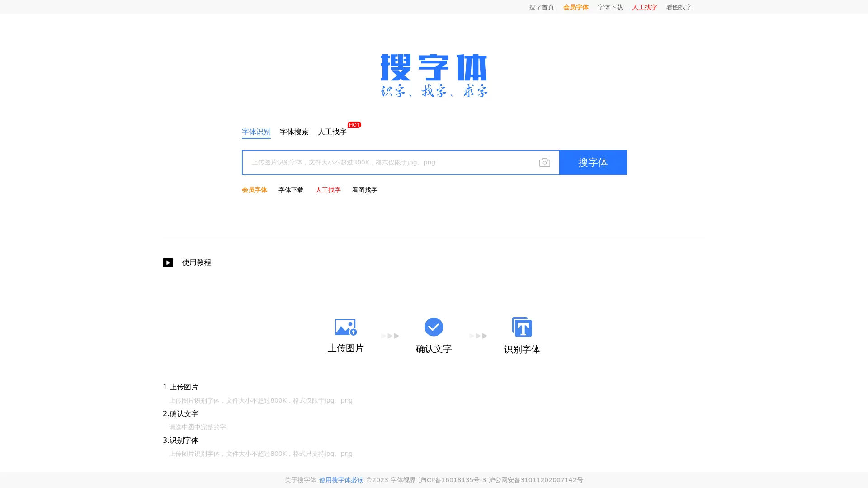Image resolution: width=868 pixels, height=488 pixels.
Task: Click 字体视界 link in the footer
Action: [x=404, y=480]
